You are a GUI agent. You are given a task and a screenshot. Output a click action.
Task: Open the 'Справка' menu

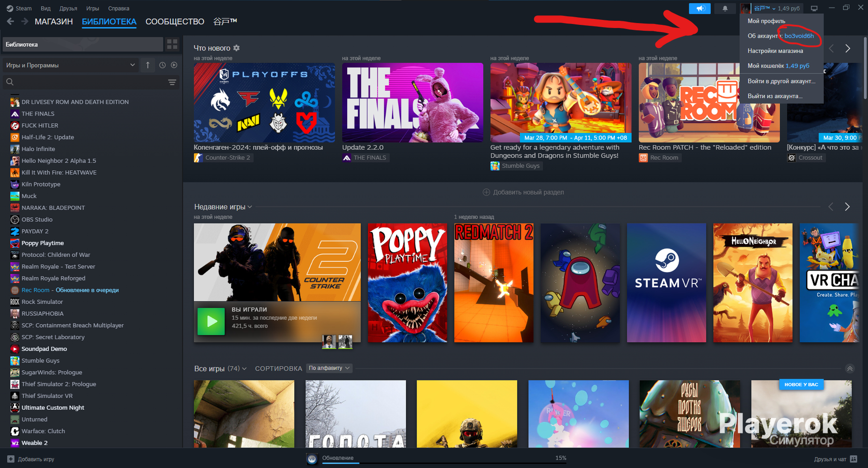[x=119, y=8]
